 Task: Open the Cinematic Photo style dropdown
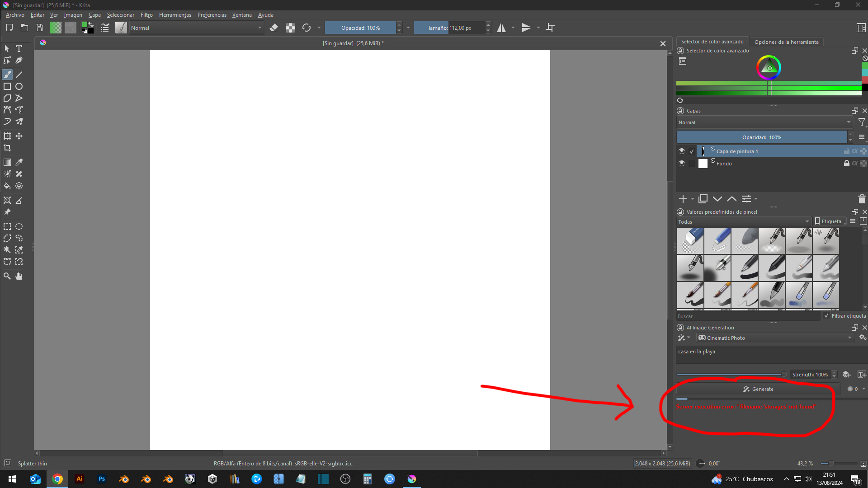(775, 338)
